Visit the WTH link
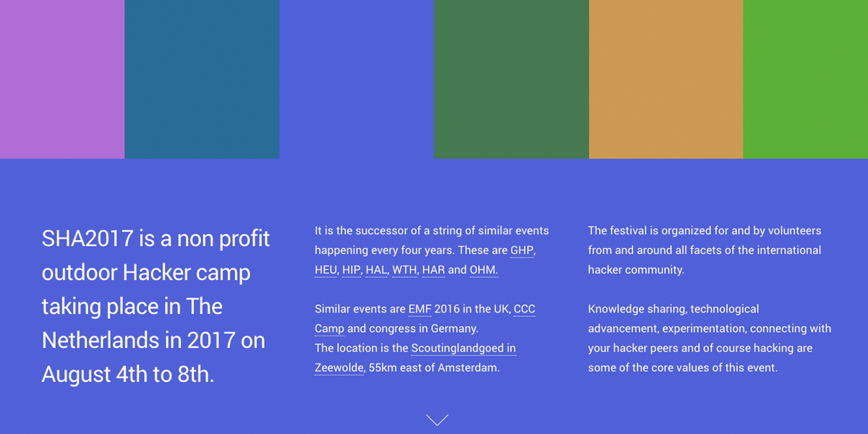This screenshot has width=868, height=434. point(404,270)
